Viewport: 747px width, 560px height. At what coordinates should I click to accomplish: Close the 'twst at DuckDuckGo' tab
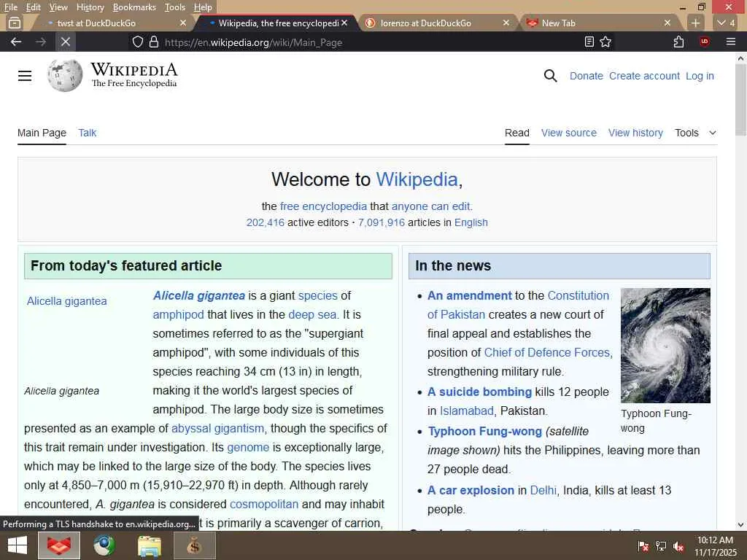183,23
